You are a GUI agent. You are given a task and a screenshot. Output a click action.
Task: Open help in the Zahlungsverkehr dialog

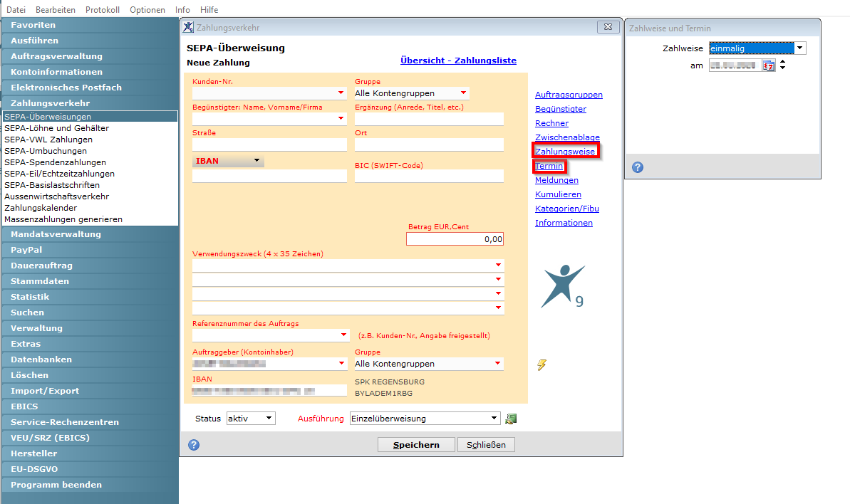tap(194, 445)
